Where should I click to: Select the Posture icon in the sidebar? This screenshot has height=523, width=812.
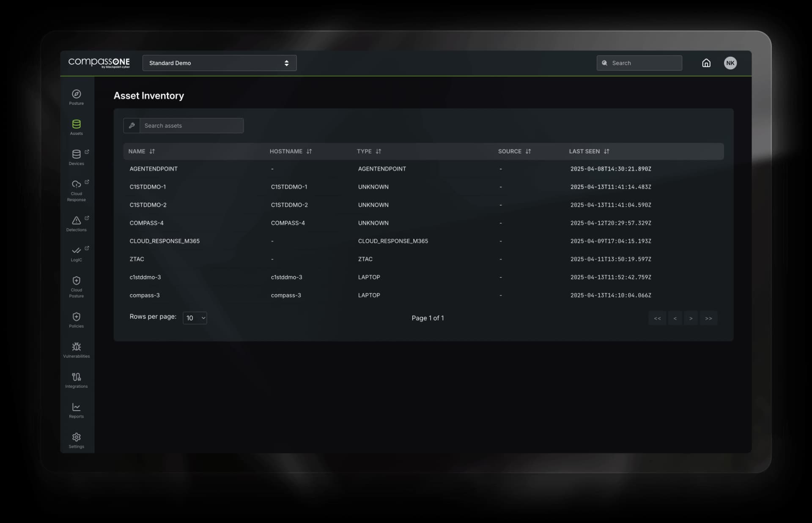(76, 96)
